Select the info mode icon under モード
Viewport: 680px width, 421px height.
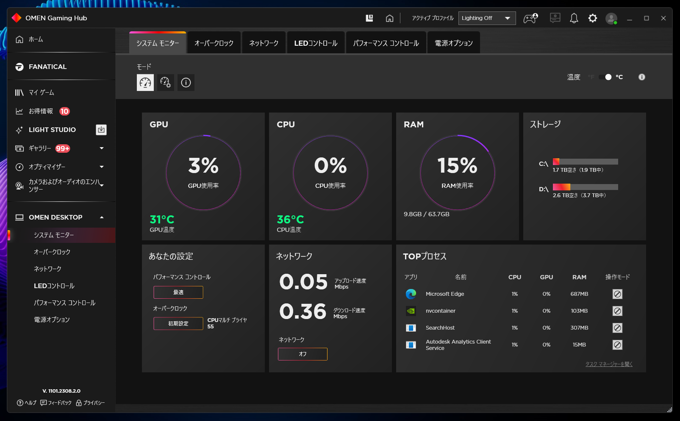pos(186,82)
